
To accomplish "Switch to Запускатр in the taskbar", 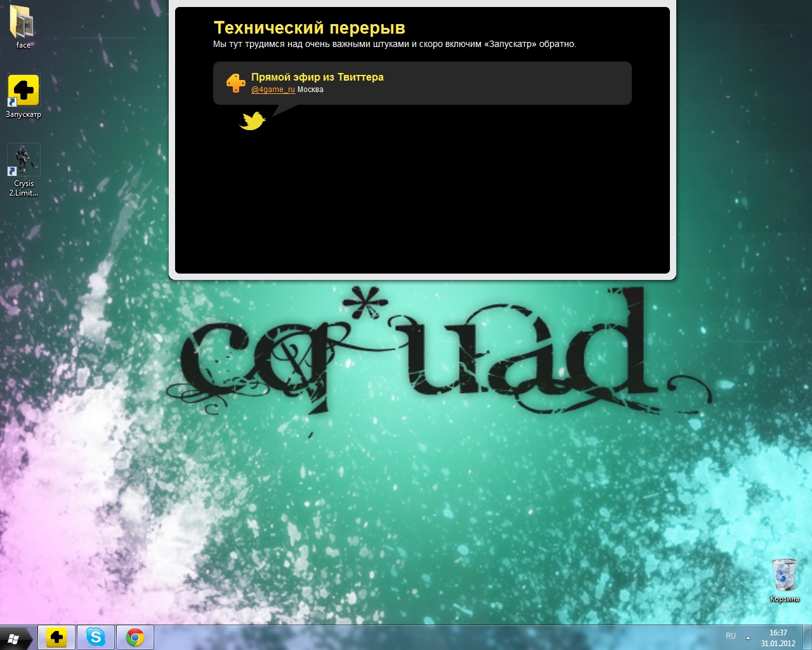I will [56, 637].
